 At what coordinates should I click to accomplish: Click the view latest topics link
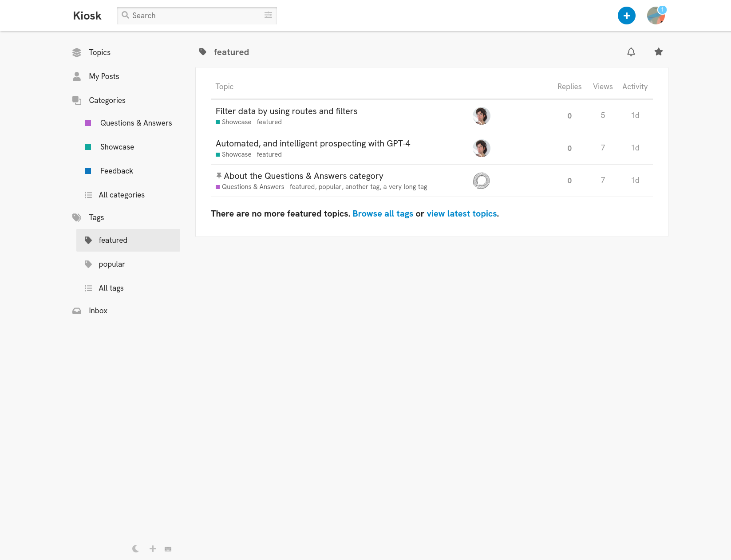(462, 213)
